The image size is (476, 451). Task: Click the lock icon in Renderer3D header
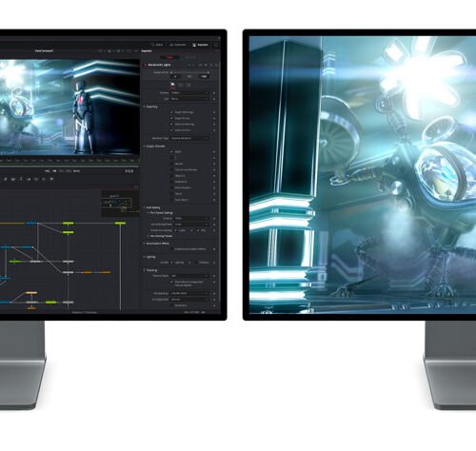pos(211,65)
